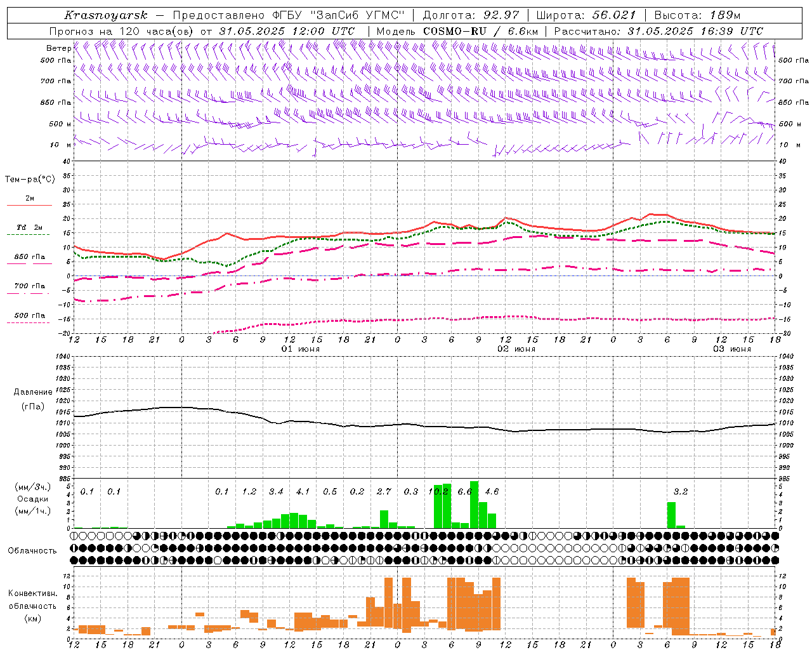The height and width of the screenshot is (650, 812).
Task: Click the '700 гПа' temperature legend entry
Action: (x=29, y=286)
